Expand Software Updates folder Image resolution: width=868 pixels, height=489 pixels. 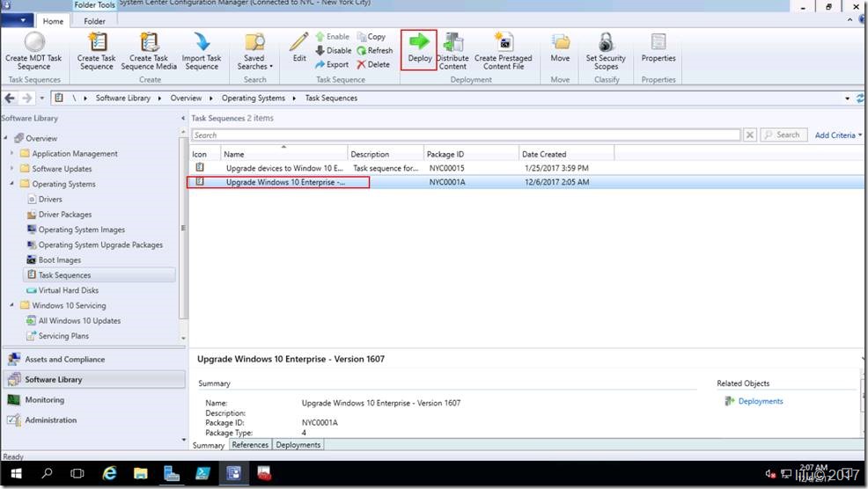[11, 168]
